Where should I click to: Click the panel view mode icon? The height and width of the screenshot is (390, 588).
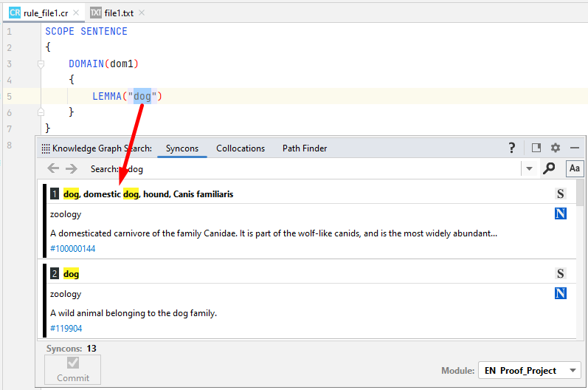(x=536, y=148)
